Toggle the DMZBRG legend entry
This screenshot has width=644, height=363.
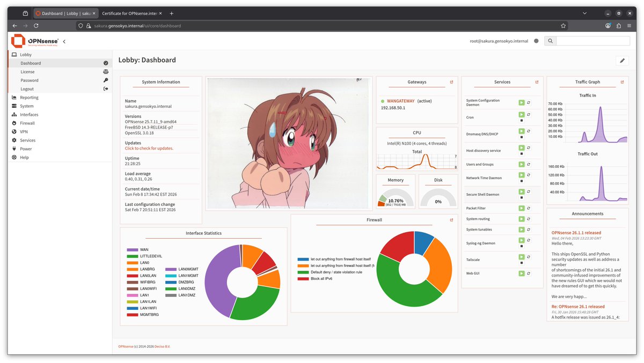[180, 282]
